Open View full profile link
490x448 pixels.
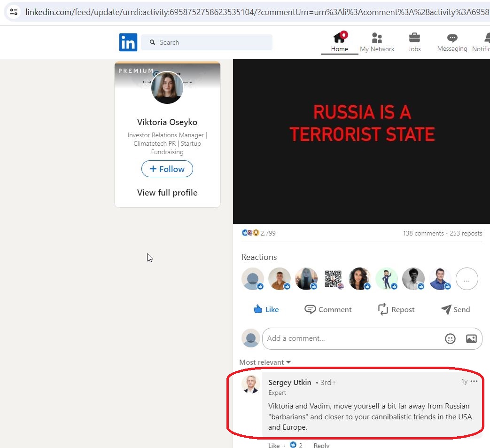(167, 193)
